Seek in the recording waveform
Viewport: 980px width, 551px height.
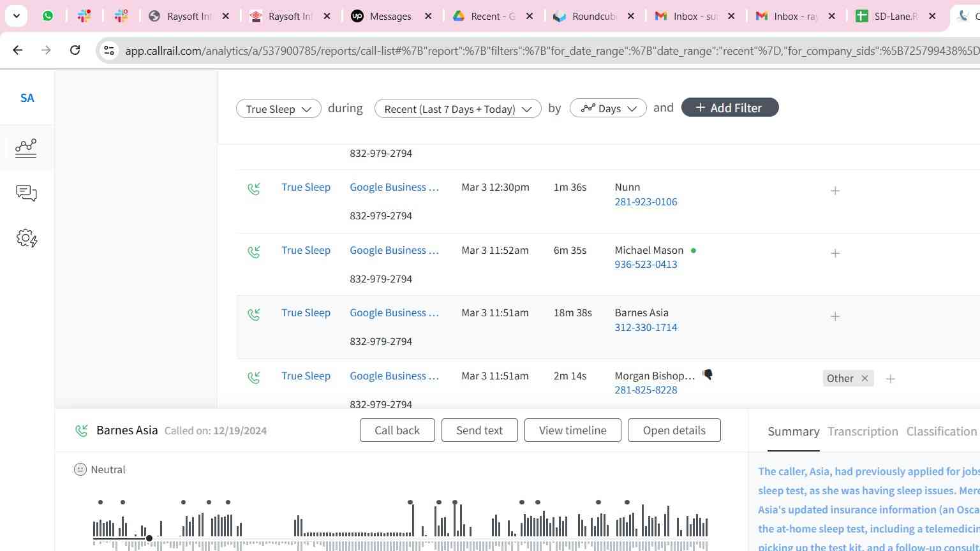pos(400,526)
